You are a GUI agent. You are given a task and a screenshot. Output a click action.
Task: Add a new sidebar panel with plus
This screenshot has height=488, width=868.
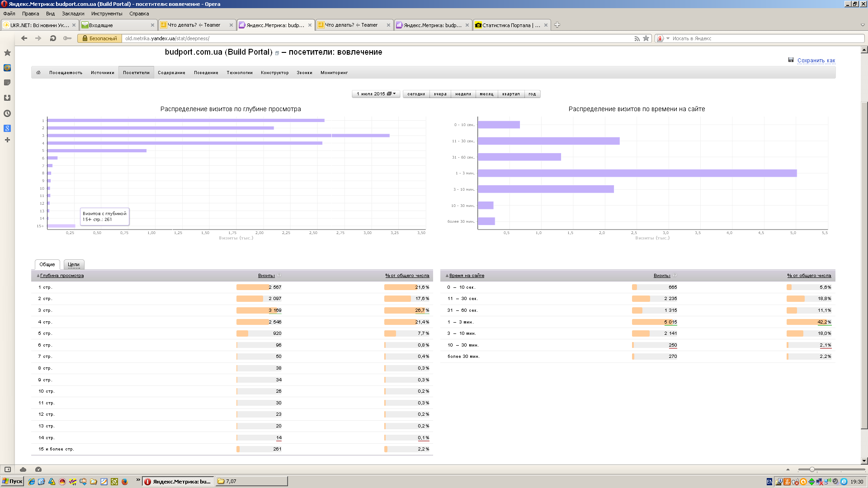[7, 140]
